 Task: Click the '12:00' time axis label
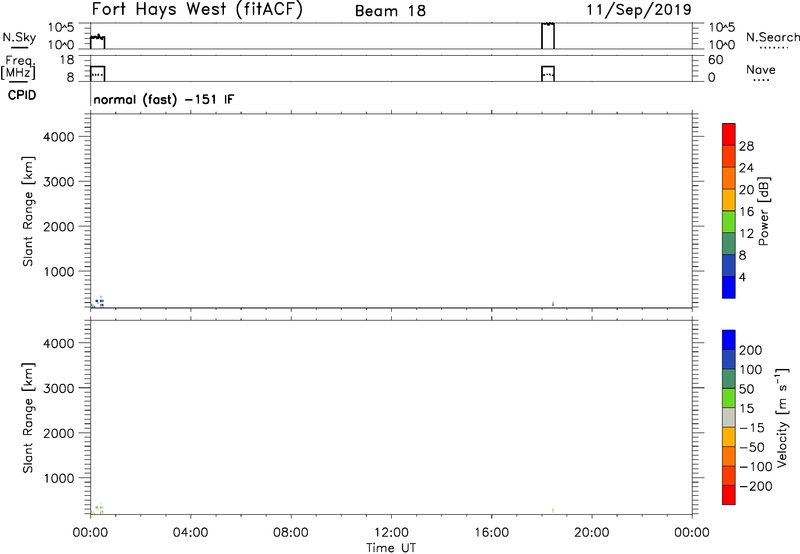tap(391, 533)
